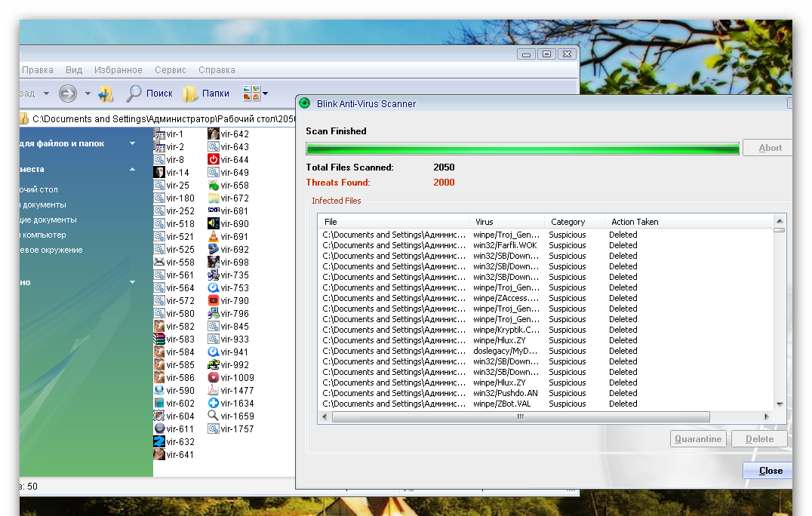Click the Close button in Blink scanner
Viewport: 812px width, 516px height.
tap(768, 471)
